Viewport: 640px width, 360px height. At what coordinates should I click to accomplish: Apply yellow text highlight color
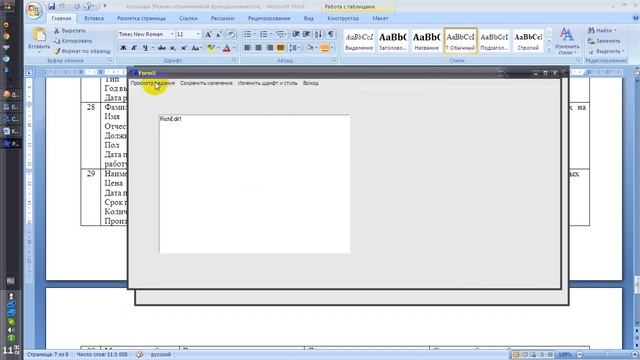click(211, 48)
